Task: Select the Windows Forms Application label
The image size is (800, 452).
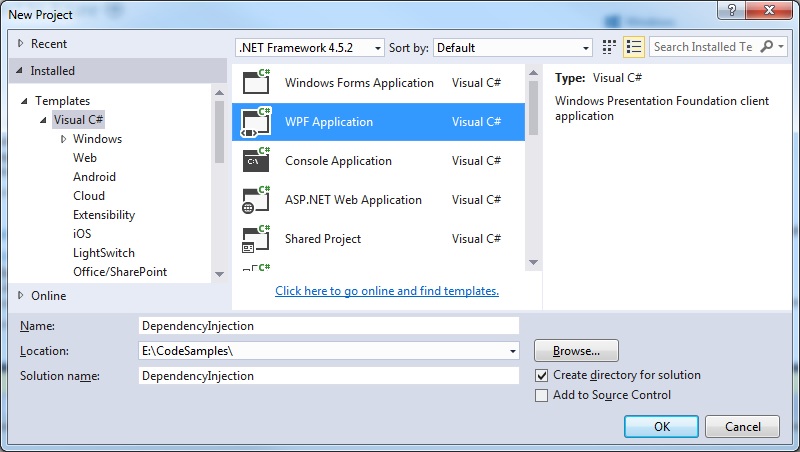Action: 359,83
